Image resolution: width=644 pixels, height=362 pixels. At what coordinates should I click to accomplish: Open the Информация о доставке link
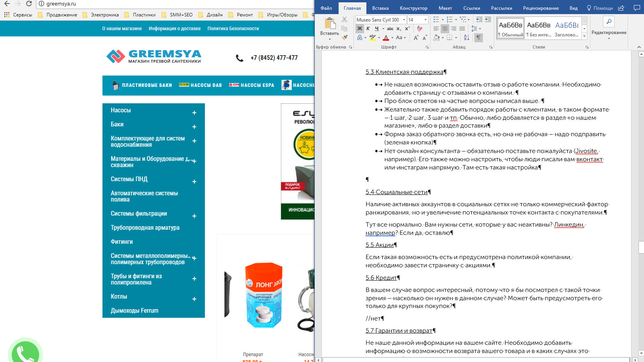click(174, 29)
